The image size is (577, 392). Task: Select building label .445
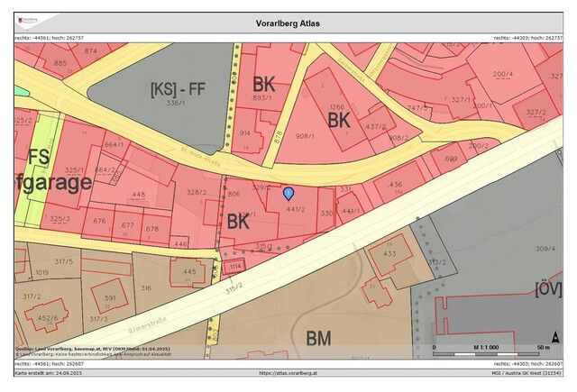point(188,272)
